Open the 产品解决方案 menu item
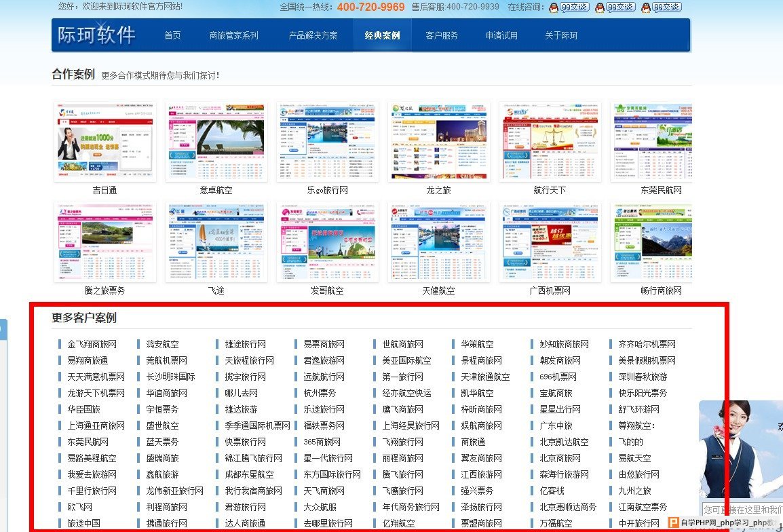The image size is (783, 532). pos(313,35)
